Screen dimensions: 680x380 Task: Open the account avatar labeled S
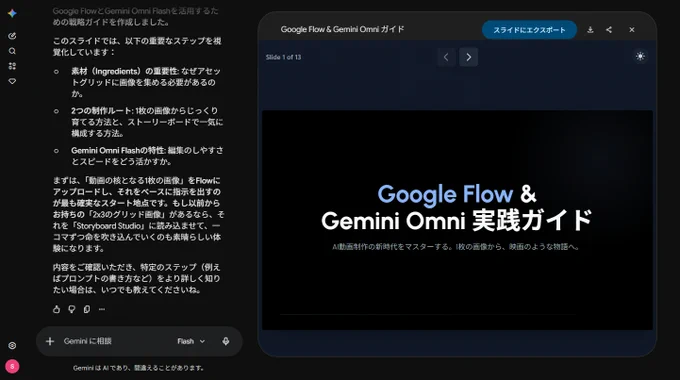tap(12, 367)
